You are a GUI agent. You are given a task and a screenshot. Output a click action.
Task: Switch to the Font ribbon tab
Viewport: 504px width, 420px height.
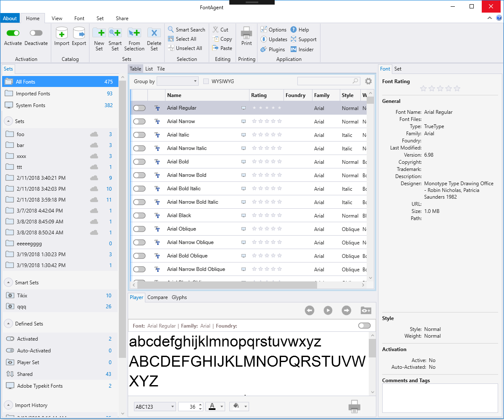[x=79, y=18]
